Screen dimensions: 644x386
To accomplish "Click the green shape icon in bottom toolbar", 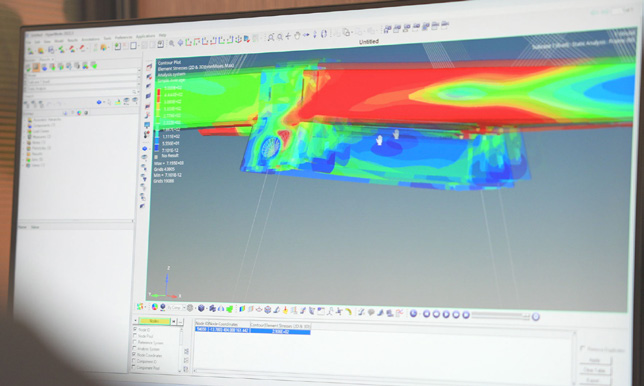I will [x=229, y=308].
